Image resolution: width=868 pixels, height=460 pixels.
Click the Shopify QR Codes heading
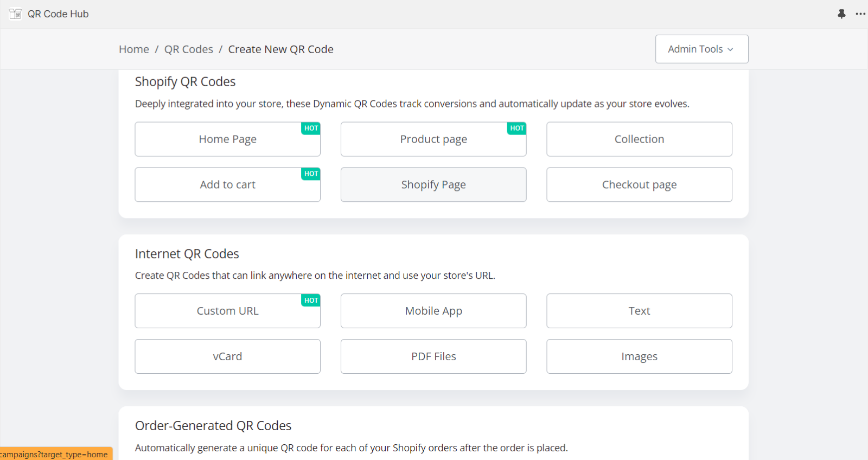185,82
